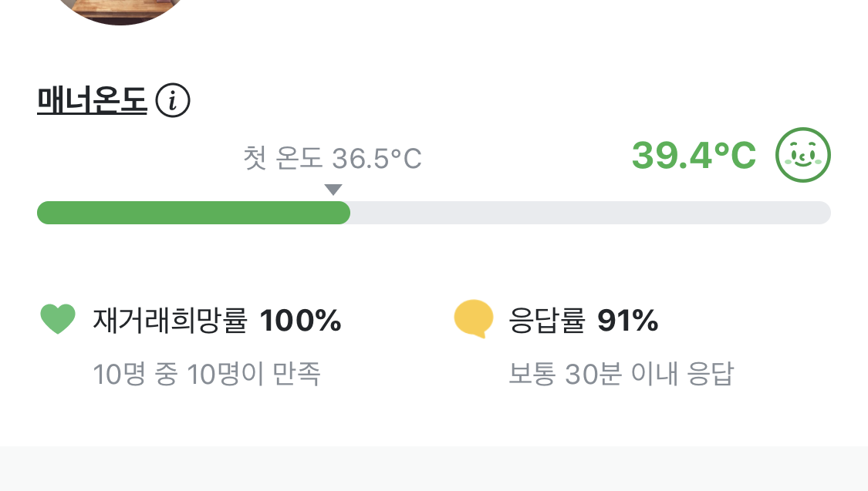Screen dimensions: 868x491
Task: Click the 첫 온도 36.5°C label
Action: tap(333, 160)
